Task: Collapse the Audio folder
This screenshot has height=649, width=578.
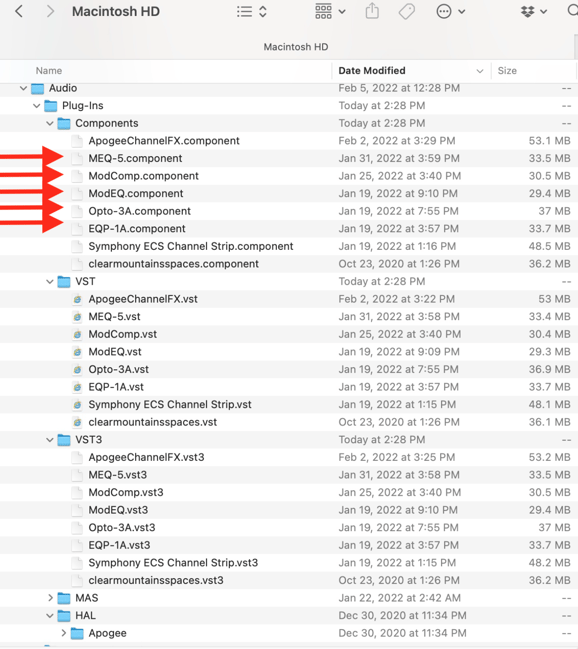Action: click(23, 88)
